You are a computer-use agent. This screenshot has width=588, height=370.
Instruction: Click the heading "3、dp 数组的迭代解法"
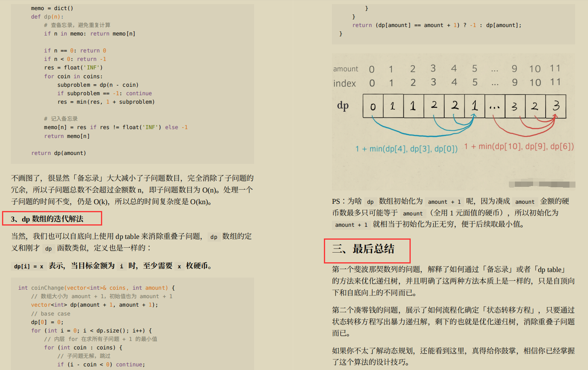47,219
